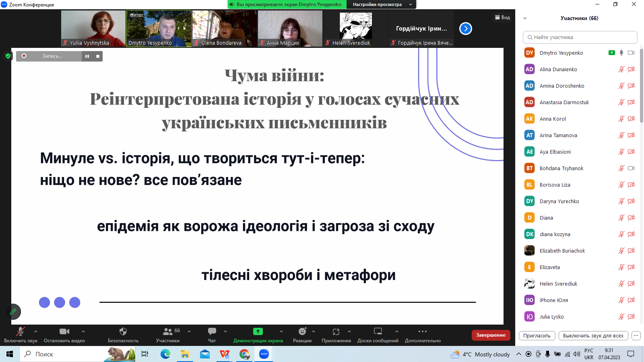Expand audio options arrow next to microphone
The height and width of the screenshot is (362, 644).
(36, 331)
